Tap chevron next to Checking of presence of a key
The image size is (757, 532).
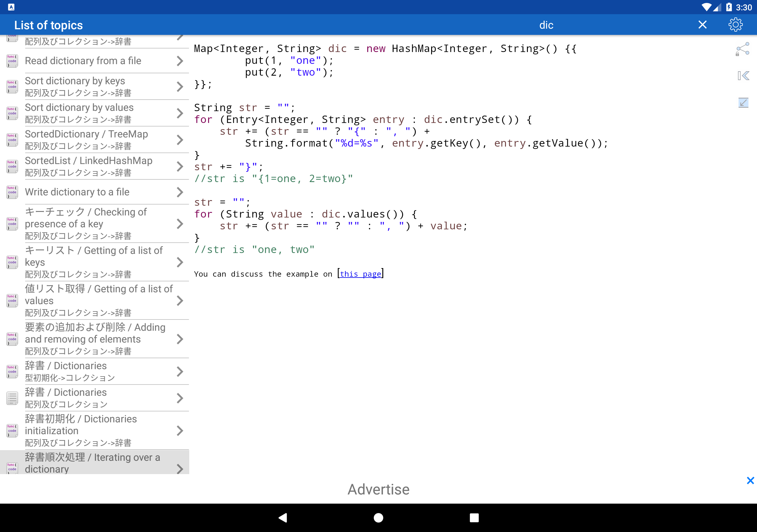point(180,224)
